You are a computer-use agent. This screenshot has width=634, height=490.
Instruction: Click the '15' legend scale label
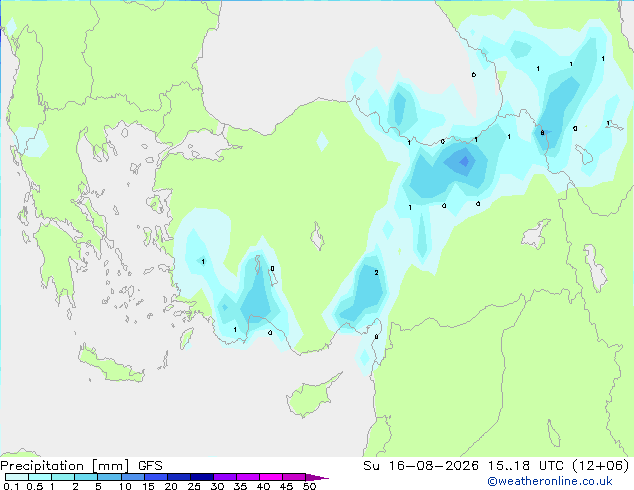coord(148,486)
